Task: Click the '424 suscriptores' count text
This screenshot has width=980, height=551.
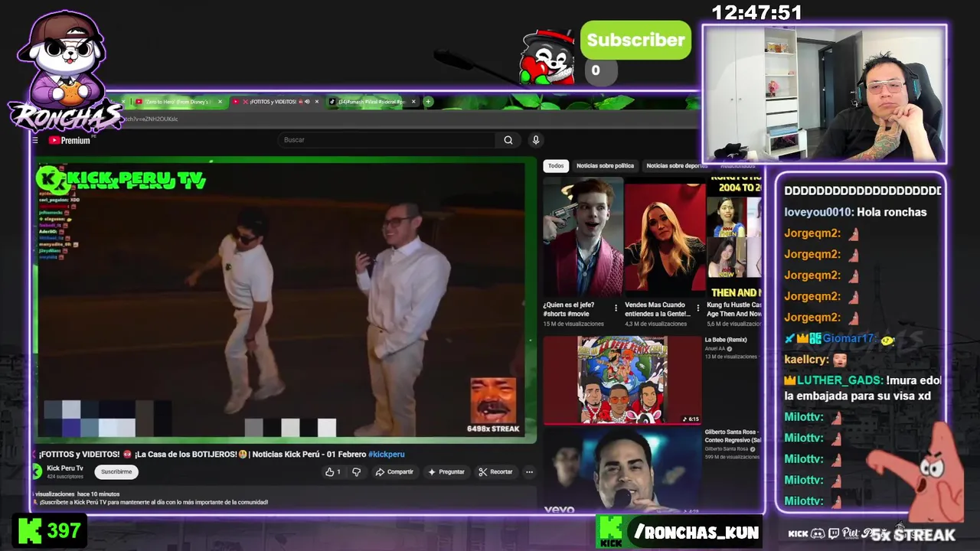Action: [66, 477]
